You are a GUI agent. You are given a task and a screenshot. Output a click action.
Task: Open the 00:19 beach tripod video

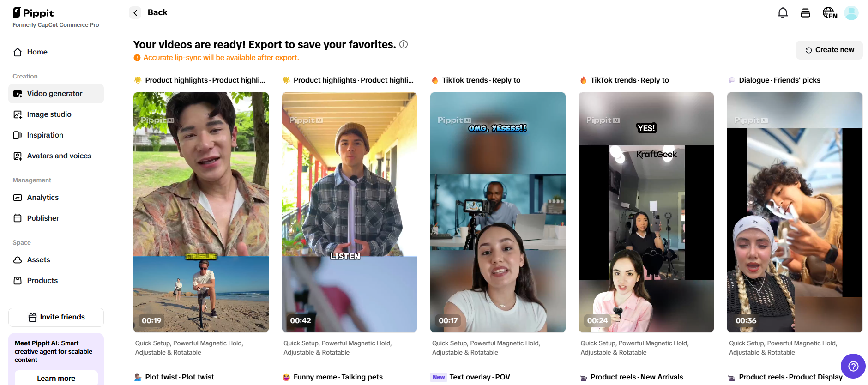[x=201, y=212]
